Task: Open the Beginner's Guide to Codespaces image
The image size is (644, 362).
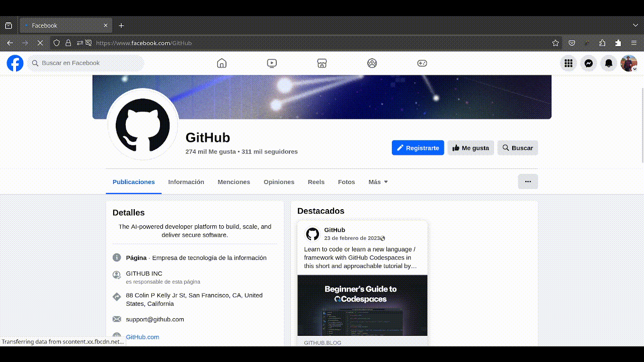Action: 362,305
